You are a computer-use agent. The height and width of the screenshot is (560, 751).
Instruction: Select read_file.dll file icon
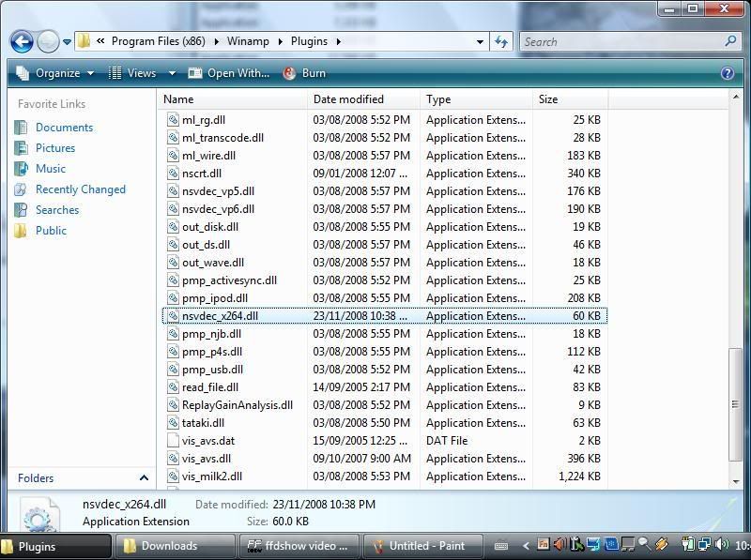(x=173, y=387)
